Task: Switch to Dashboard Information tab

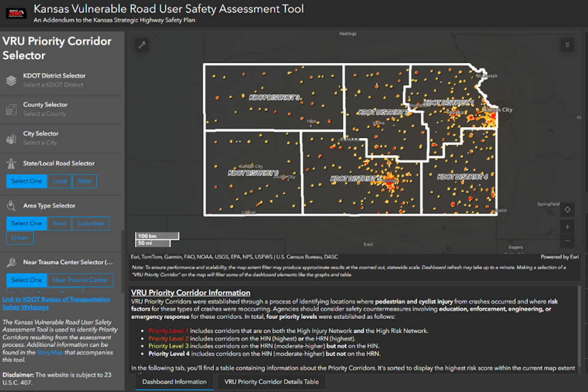Action: [x=174, y=382]
